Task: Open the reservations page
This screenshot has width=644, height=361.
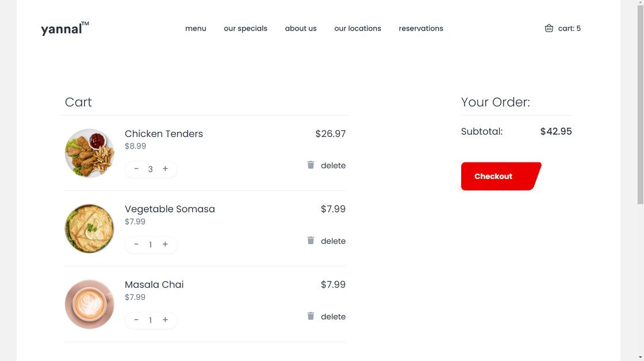Action: point(421,28)
